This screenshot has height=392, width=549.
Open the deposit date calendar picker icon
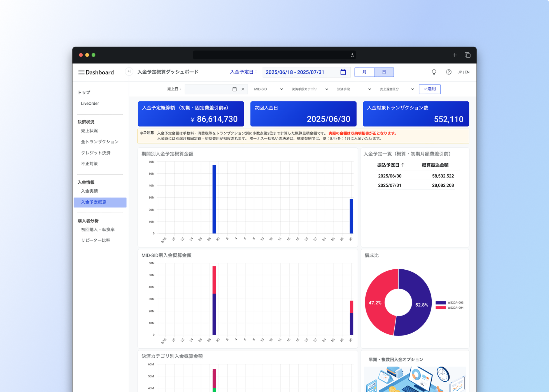[343, 72]
